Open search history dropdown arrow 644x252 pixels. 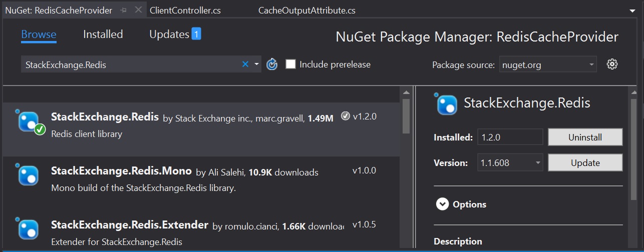256,64
